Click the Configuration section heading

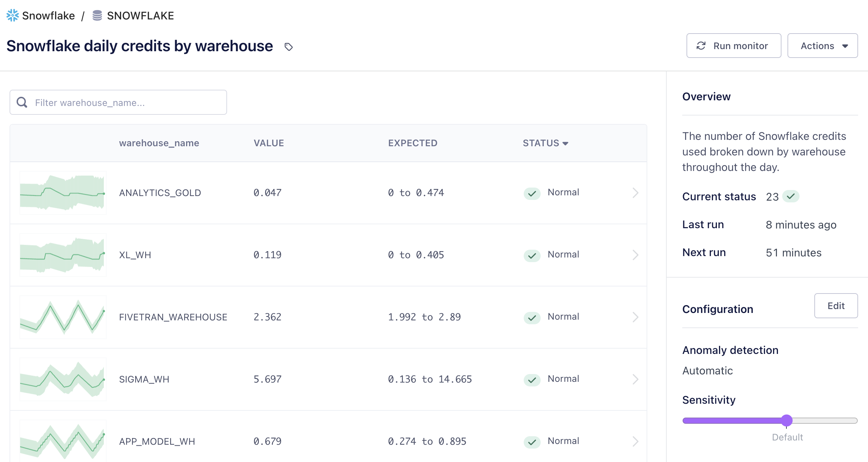[x=718, y=309]
